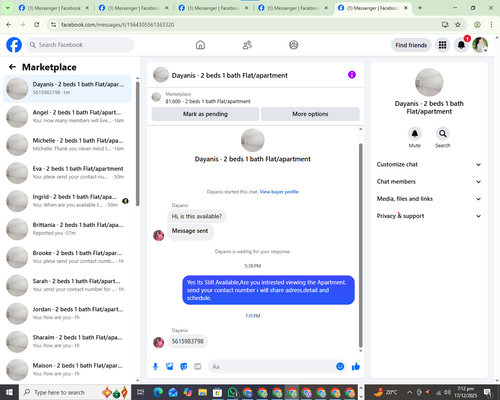Expand Chat members section

pos(429,182)
